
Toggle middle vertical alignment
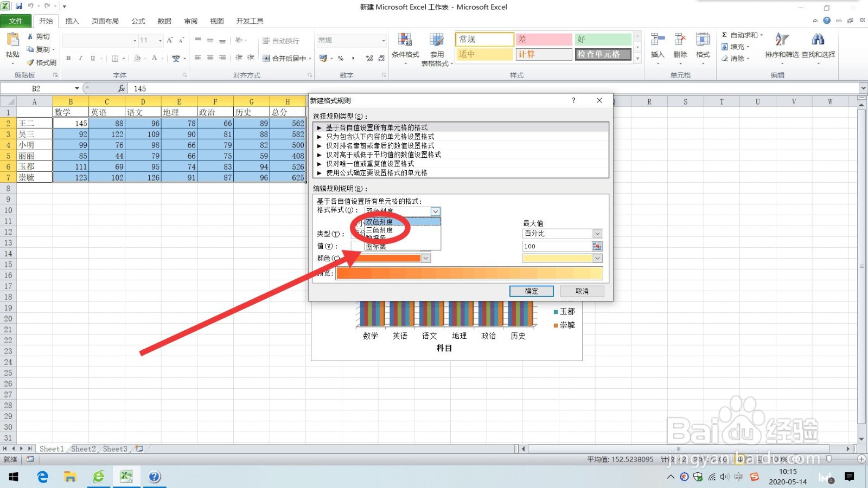point(210,40)
